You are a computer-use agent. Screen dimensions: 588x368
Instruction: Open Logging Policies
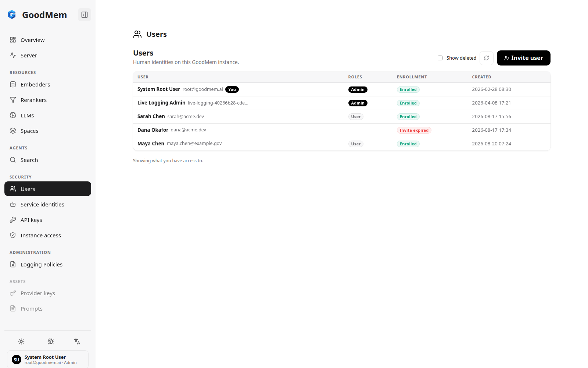(x=48, y=264)
